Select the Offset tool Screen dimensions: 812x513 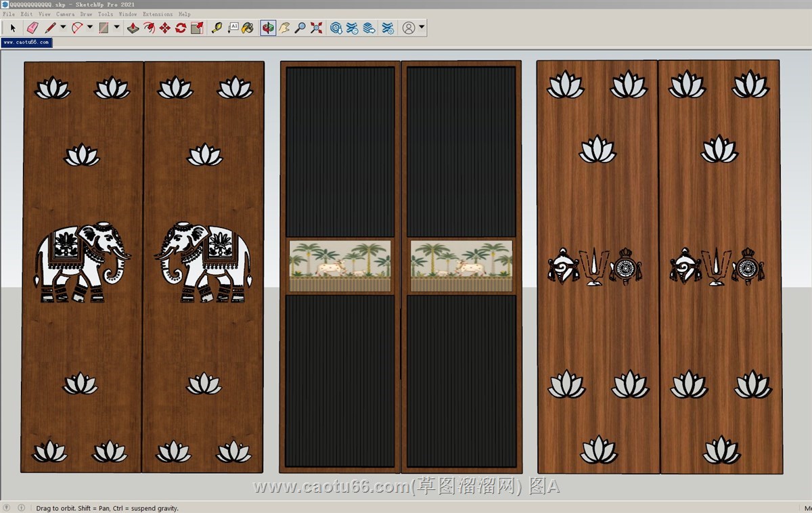point(149,28)
